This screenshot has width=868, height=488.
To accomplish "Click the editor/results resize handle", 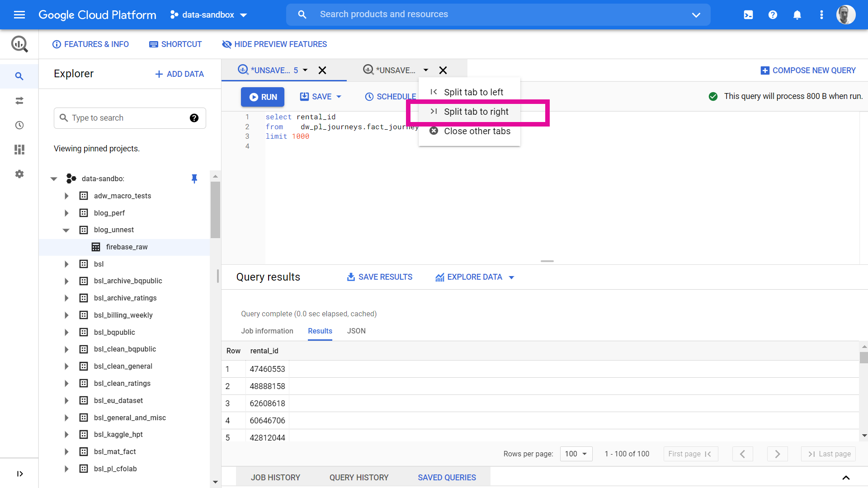I will pos(547,261).
